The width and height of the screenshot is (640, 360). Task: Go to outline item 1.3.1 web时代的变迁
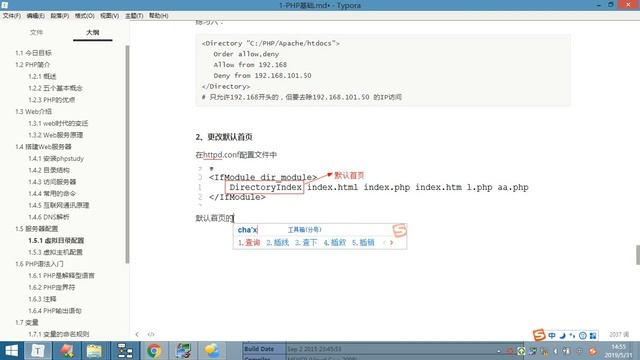[x=58, y=123]
